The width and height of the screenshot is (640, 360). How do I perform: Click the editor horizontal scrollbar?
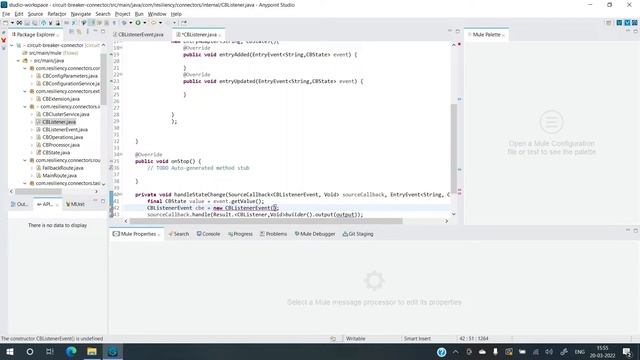click(266, 221)
